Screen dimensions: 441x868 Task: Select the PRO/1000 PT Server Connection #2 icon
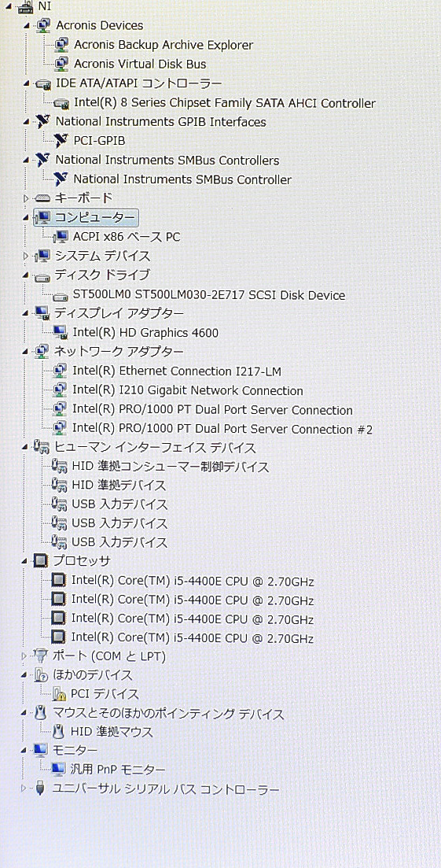61,428
